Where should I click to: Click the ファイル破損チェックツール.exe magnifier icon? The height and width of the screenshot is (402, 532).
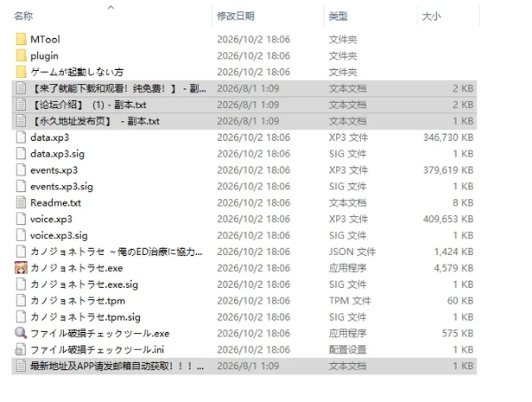click(x=21, y=333)
